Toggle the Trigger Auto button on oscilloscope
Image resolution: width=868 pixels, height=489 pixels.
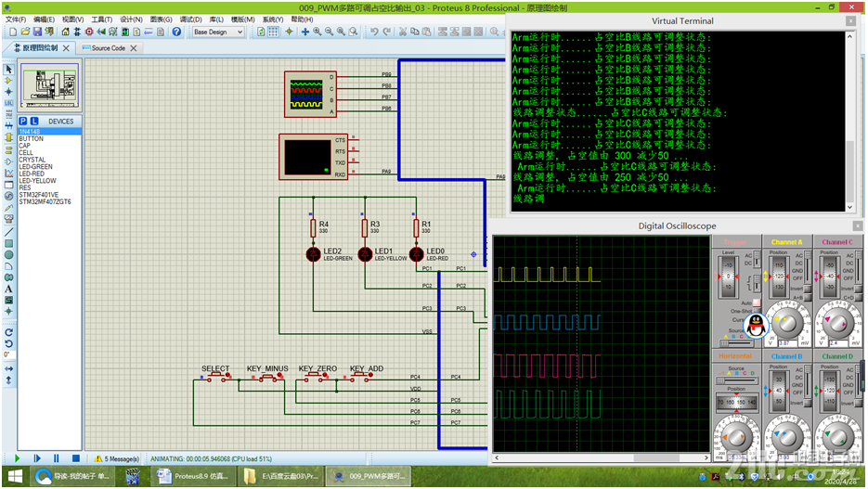[x=757, y=302]
